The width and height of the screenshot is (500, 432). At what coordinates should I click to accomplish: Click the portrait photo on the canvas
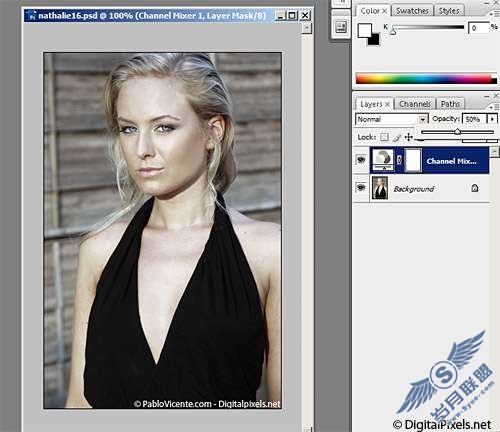point(162,230)
